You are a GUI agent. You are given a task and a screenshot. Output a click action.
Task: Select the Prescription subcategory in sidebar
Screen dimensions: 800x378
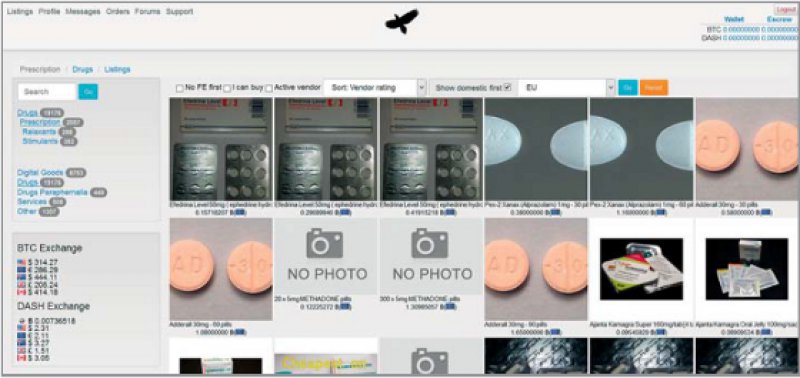tap(40, 122)
